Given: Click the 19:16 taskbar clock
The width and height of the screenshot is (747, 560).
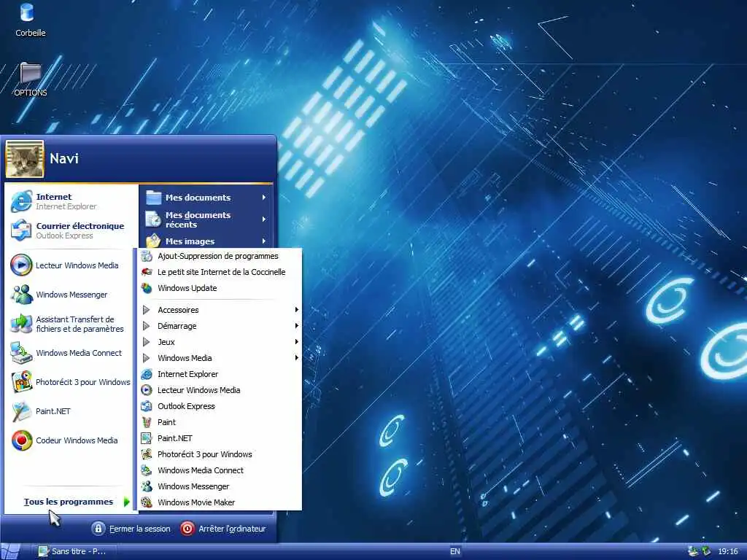Looking at the screenshot, I should click(x=728, y=551).
